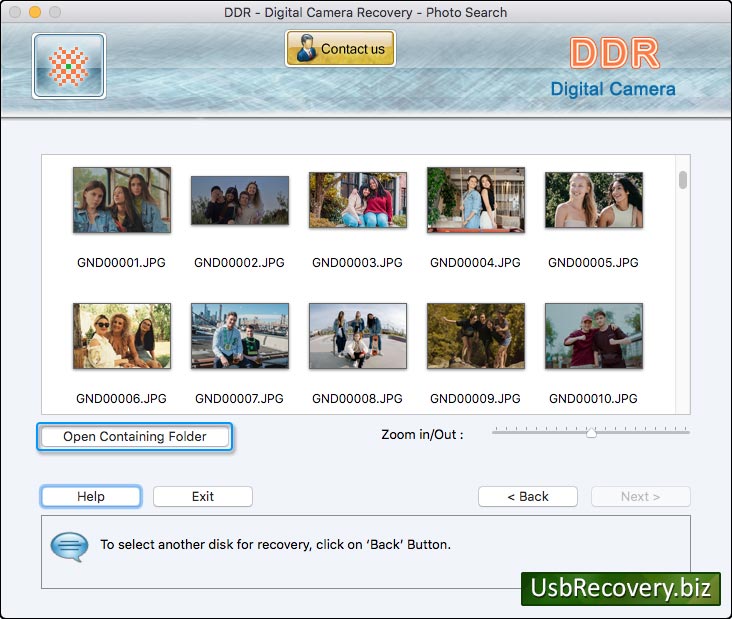Click the Exit button

(x=203, y=496)
